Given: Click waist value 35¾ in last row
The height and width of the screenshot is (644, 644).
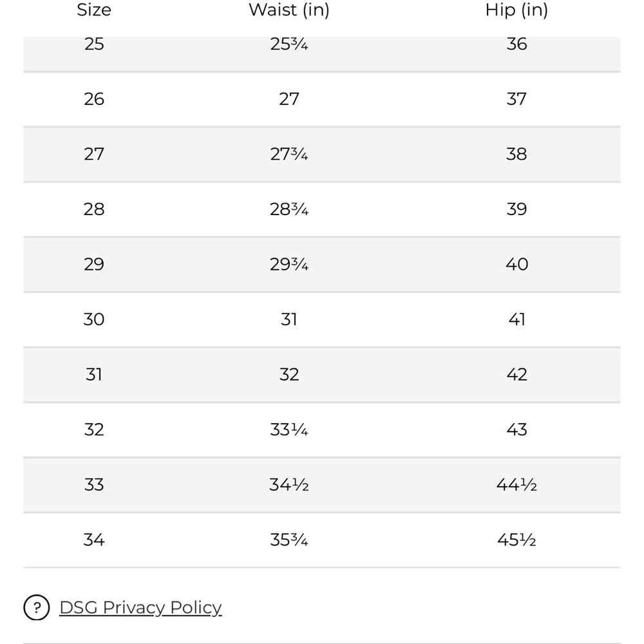Looking at the screenshot, I should tap(289, 540).
